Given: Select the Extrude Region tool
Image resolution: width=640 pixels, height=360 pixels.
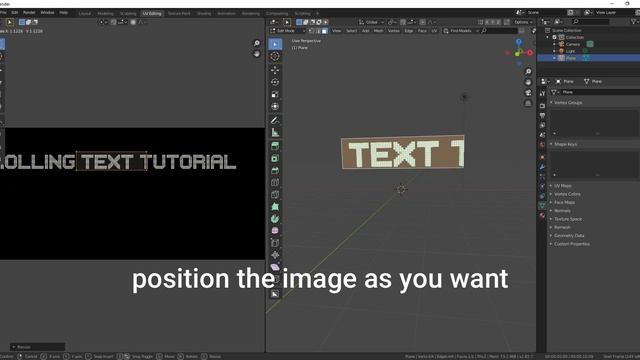Looking at the screenshot, I should 275,146.
